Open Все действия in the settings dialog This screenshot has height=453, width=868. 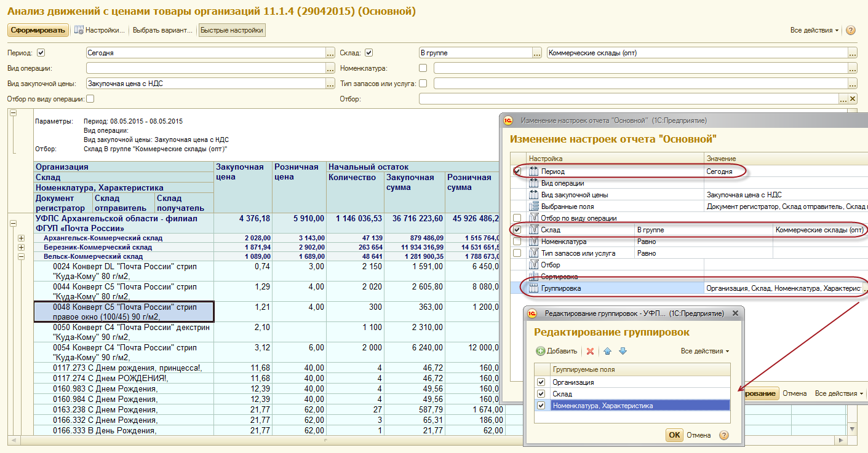[x=838, y=393]
